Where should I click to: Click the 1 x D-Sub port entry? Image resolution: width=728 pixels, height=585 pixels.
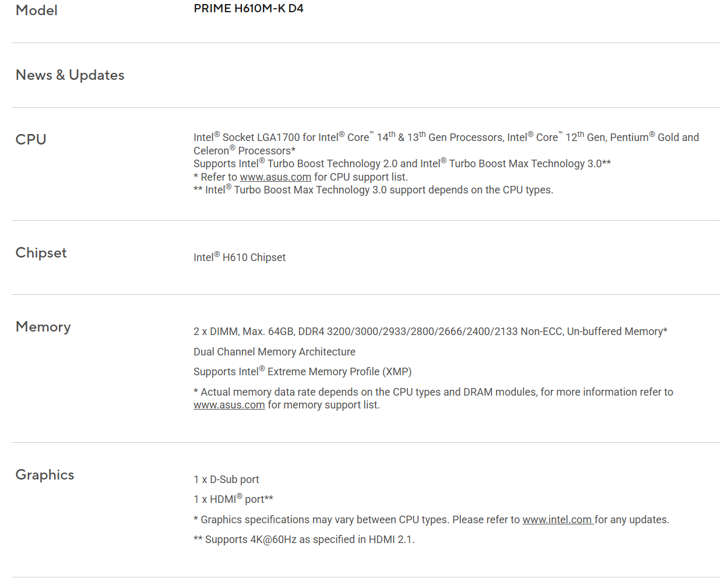[x=226, y=479]
